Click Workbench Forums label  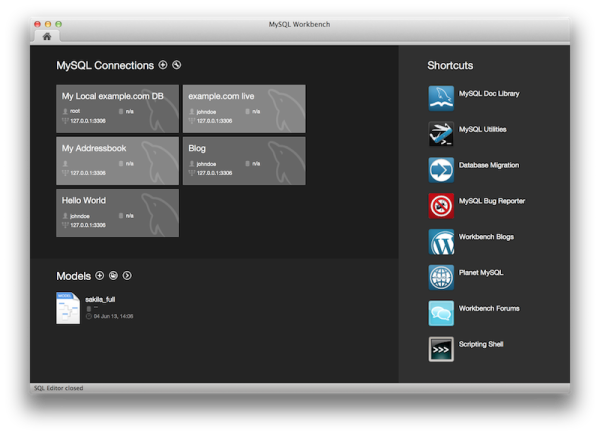[489, 308]
